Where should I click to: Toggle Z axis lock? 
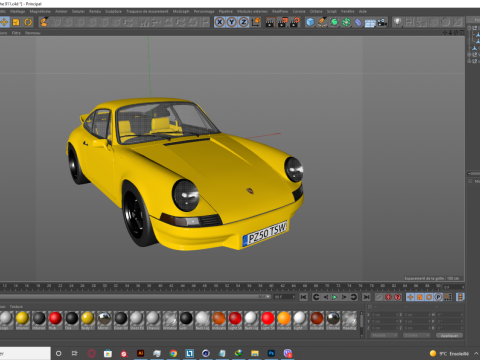[244, 22]
